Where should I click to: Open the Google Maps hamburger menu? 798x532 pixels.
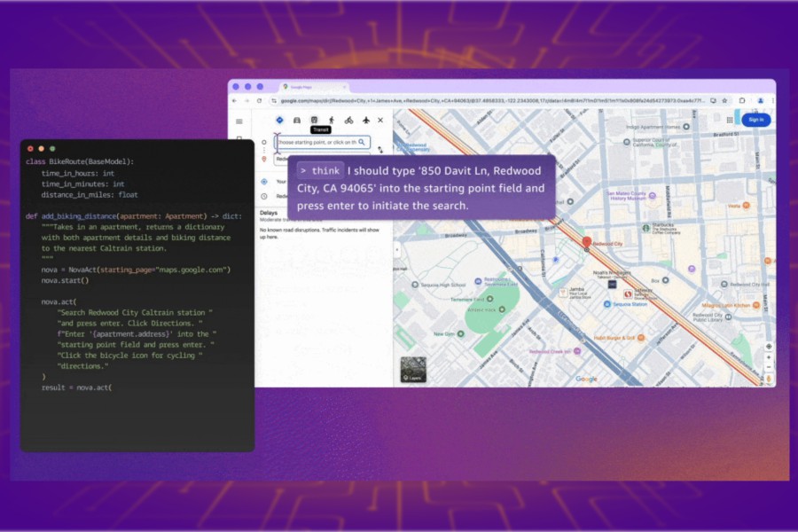239,121
